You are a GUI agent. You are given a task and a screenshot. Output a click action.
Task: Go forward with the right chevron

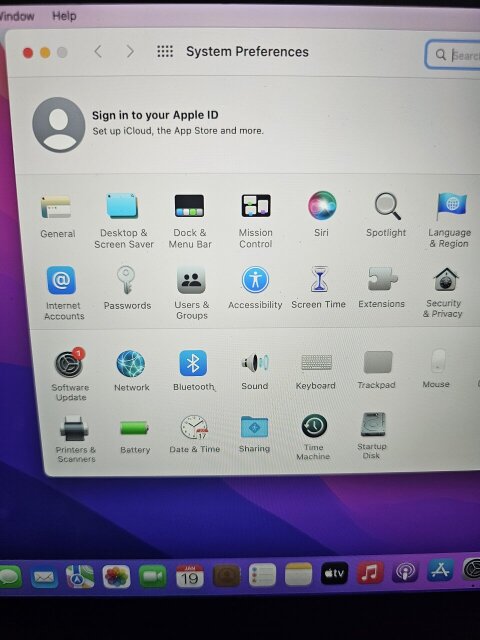[x=130, y=51]
